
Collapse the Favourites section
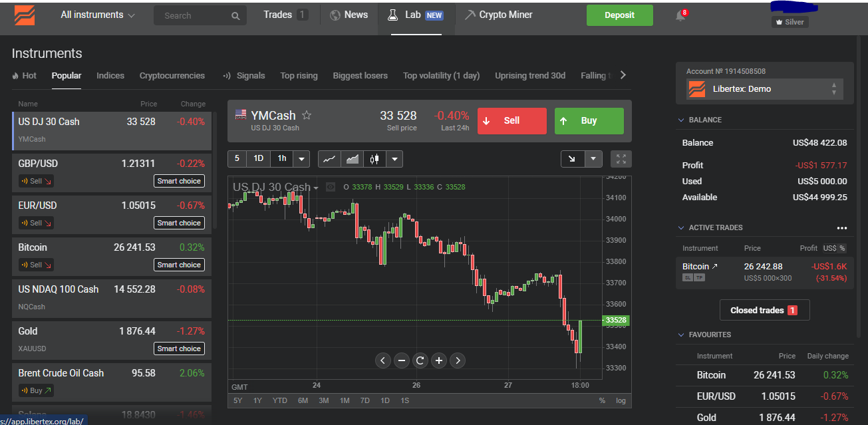click(x=681, y=335)
